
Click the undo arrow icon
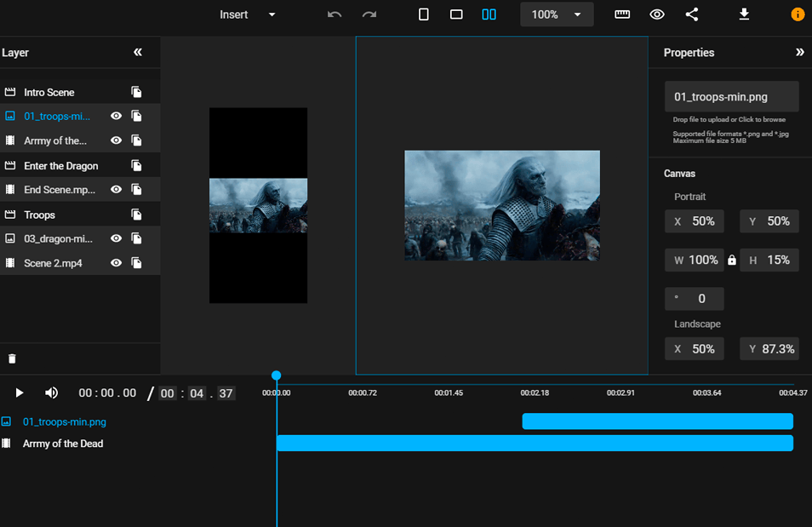point(335,14)
